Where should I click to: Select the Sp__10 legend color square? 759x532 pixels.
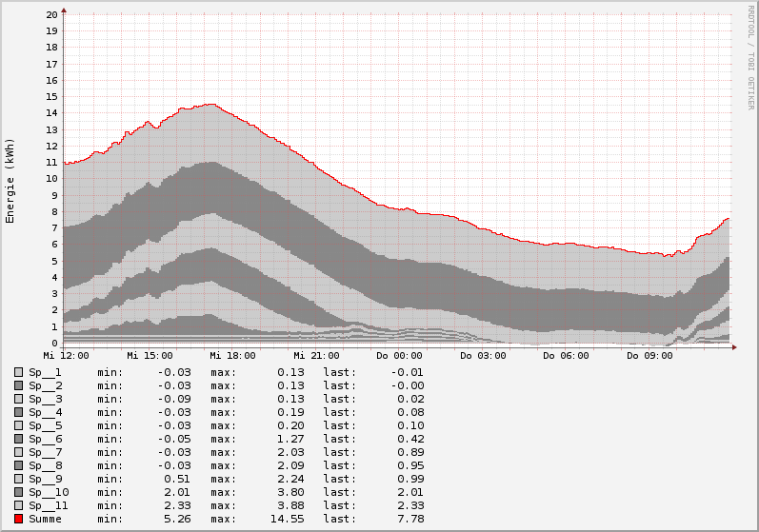point(18,492)
